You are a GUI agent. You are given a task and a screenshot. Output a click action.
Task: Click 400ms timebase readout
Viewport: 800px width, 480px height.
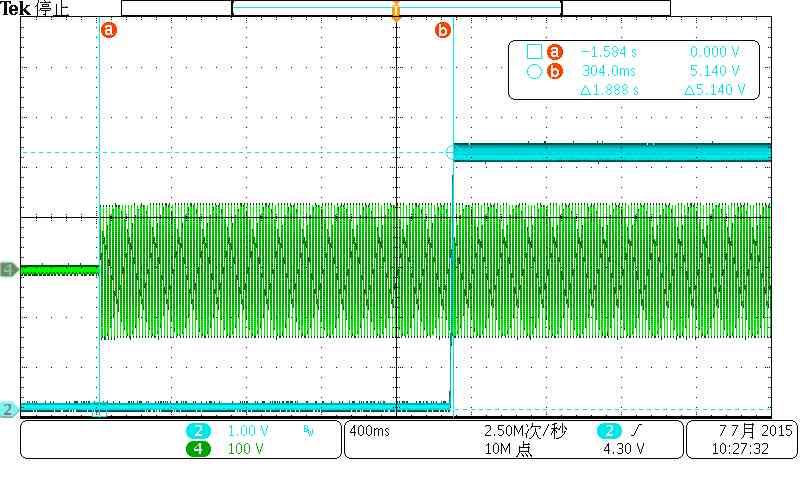click(x=369, y=431)
